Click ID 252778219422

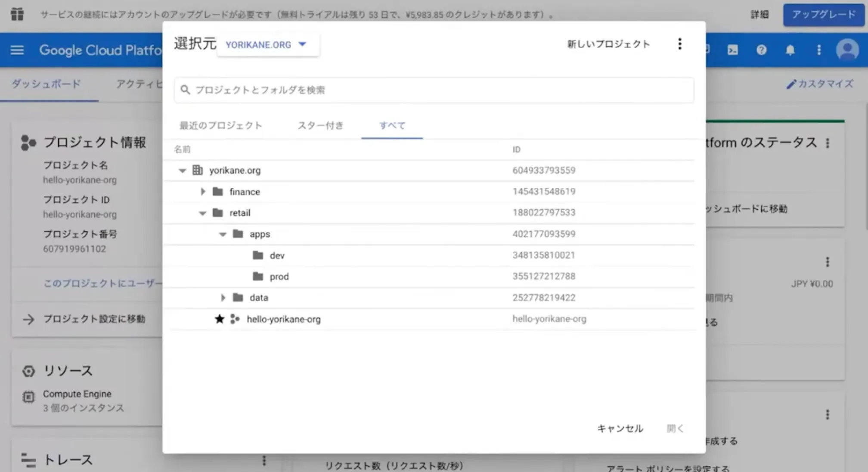tap(544, 298)
